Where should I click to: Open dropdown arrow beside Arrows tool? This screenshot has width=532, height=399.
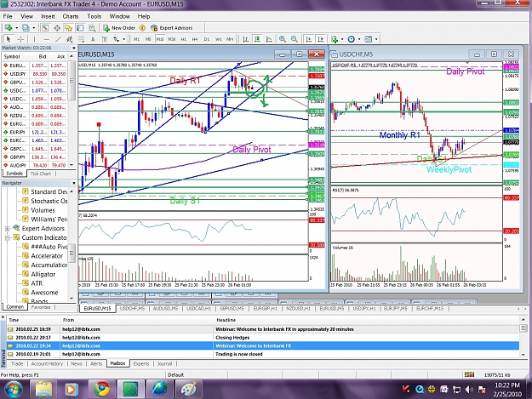123,39
